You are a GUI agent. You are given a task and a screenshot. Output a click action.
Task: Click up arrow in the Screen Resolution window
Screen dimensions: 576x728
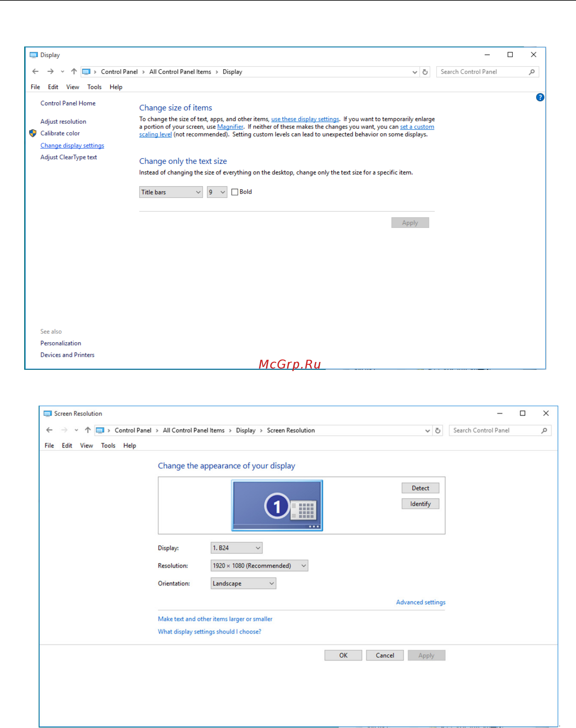pyautogui.click(x=88, y=430)
